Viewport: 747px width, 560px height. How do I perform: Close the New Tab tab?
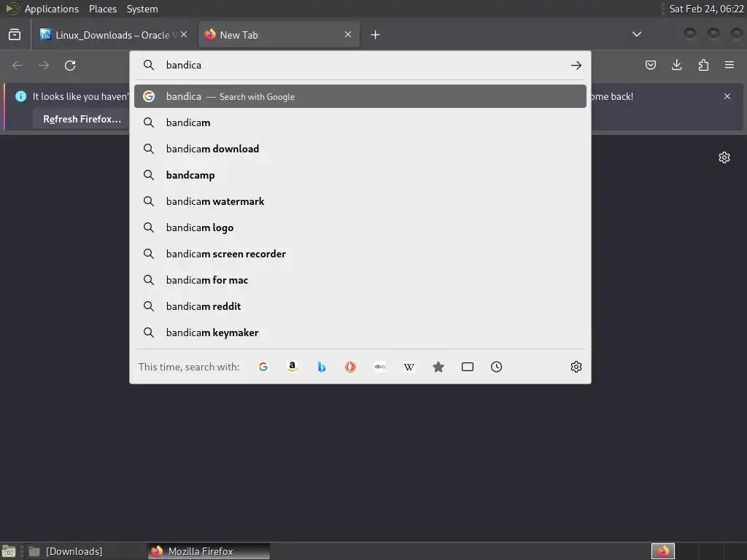pyautogui.click(x=348, y=34)
